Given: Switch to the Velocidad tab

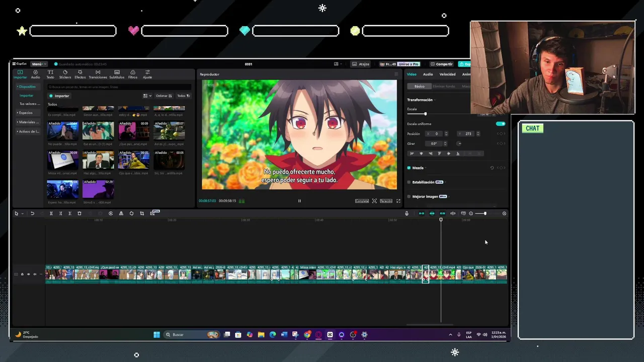Looking at the screenshot, I should tap(447, 74).
